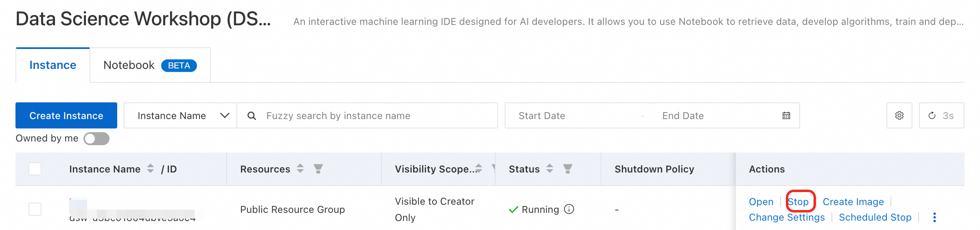The image size is (980, 230).
Task: Filter the Resources column
Action: coord(318,169)
